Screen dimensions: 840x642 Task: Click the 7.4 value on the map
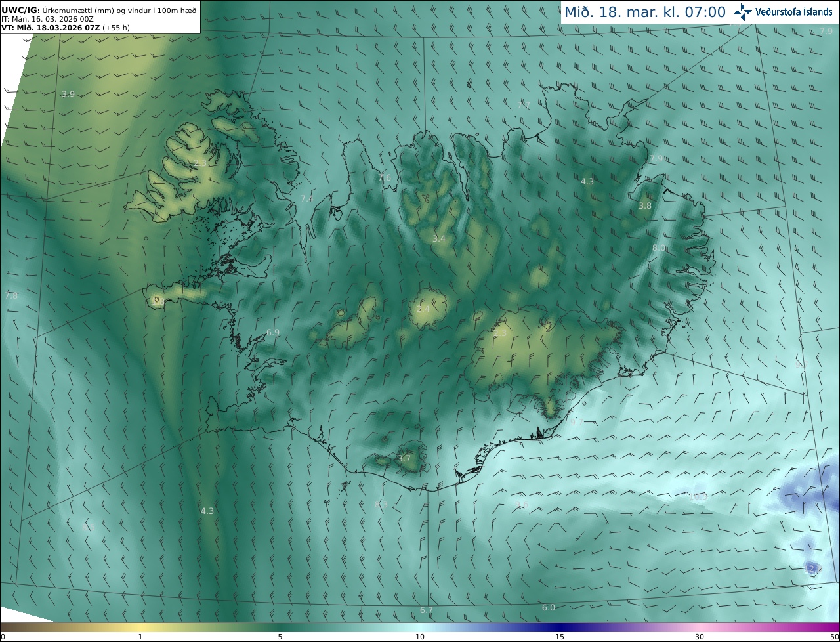click(x=307, y=199)
